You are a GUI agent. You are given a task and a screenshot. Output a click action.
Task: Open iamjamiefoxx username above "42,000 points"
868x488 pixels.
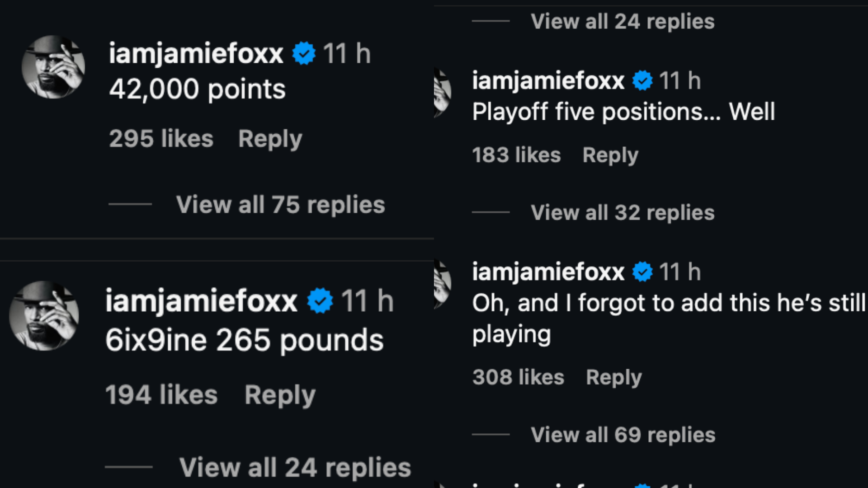[196, 54]
